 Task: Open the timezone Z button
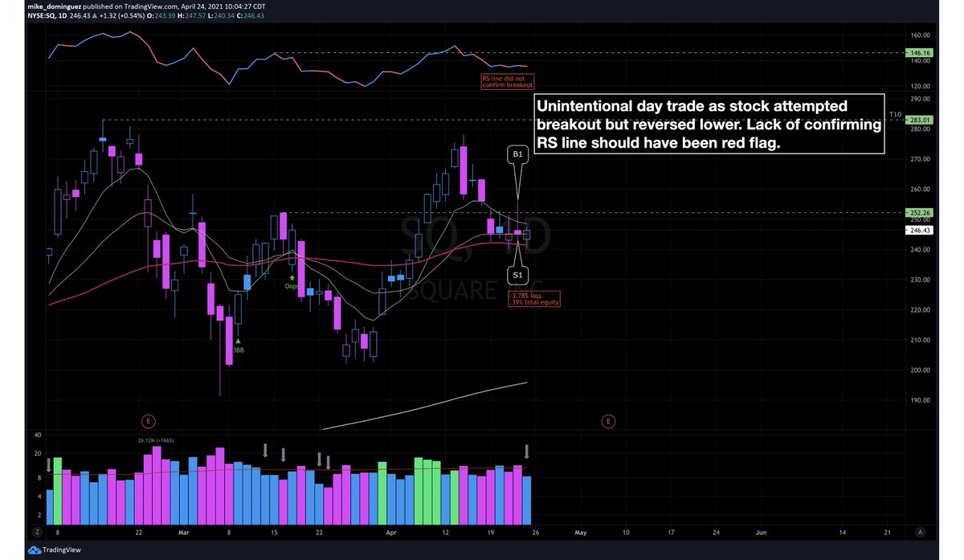click(x=36, y=533)
